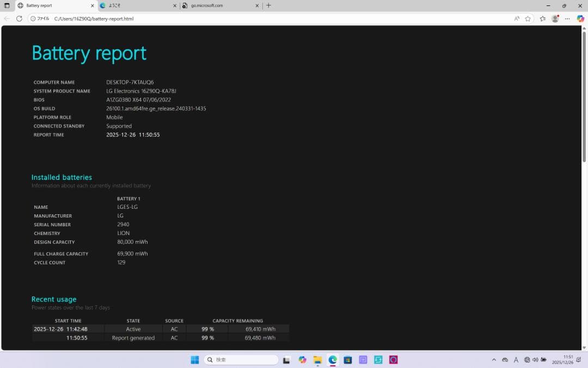Click inside the taskbar search box

tap(240, 359)
